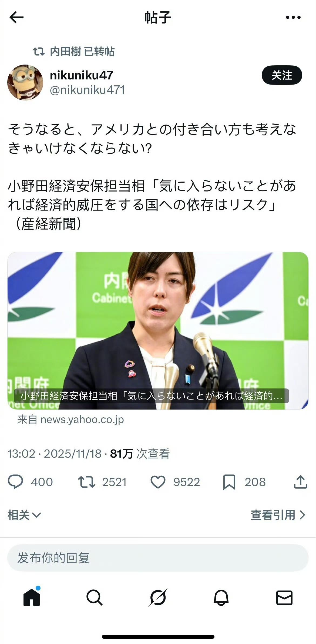Open the three-dot more options menu
Image resolution: width=316 pixels, height=644 pixels.
click(293, 18)
